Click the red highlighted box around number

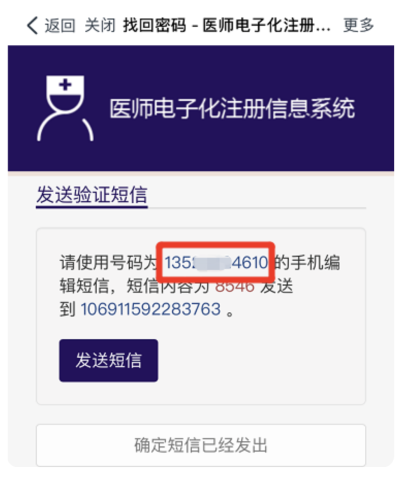click(x=216, y=262)
